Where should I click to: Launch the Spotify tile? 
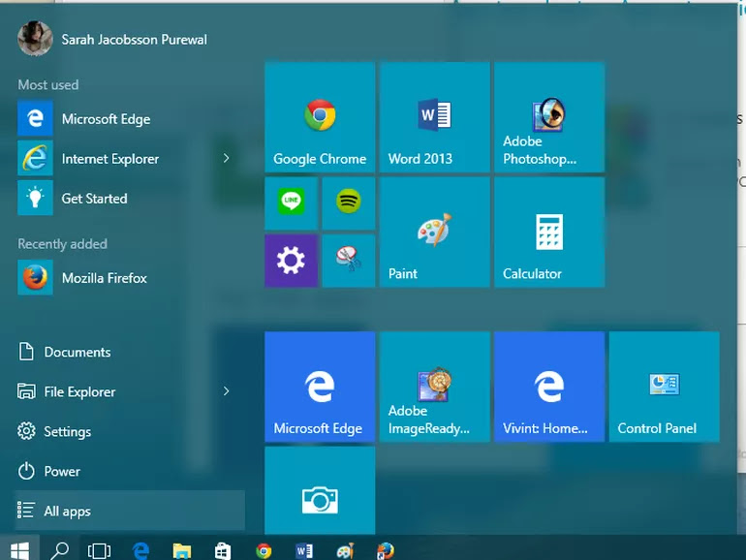click(x=348, y=203)
